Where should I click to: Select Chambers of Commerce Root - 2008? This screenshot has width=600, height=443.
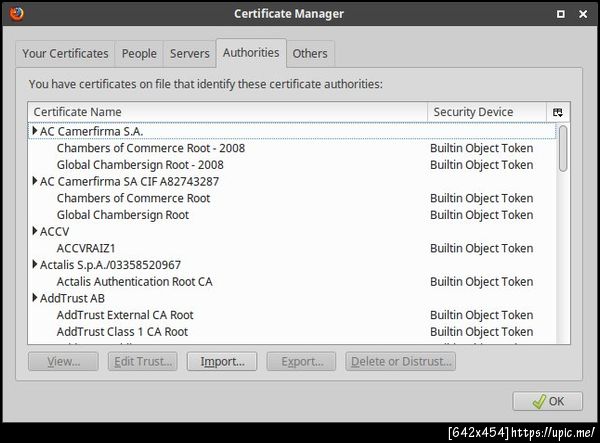(x=150, y=148)
